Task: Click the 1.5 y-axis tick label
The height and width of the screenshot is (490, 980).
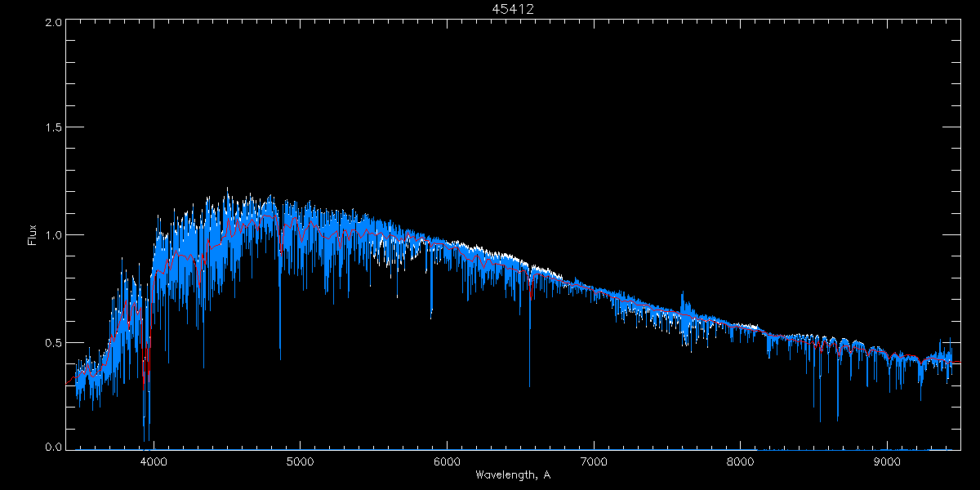Action: coord(52,128)
